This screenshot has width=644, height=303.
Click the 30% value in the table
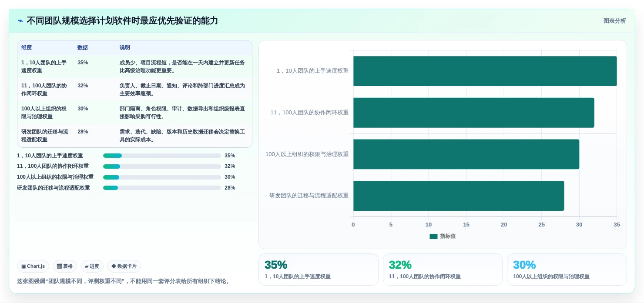(83, 109)
